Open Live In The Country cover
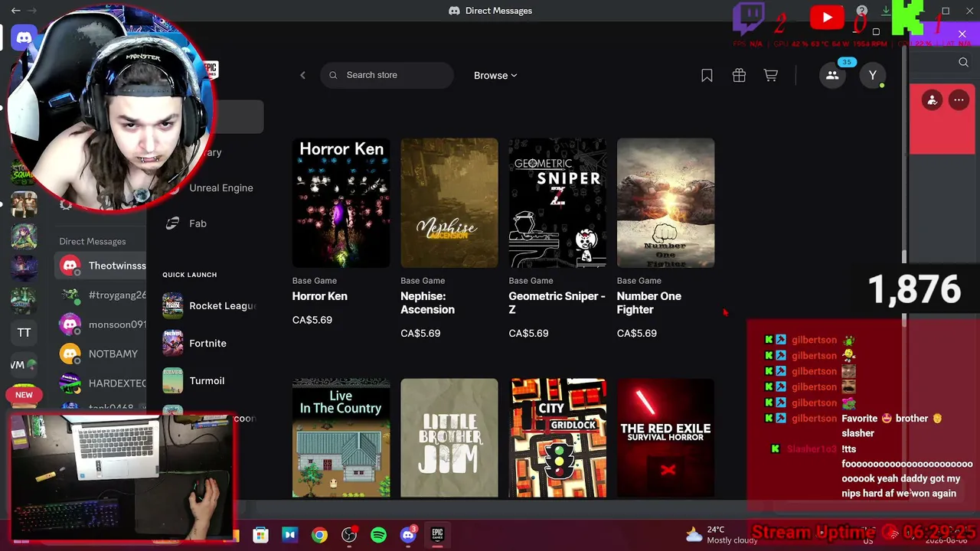This screenshot has width=980, height=551. [x=341, y=438]
